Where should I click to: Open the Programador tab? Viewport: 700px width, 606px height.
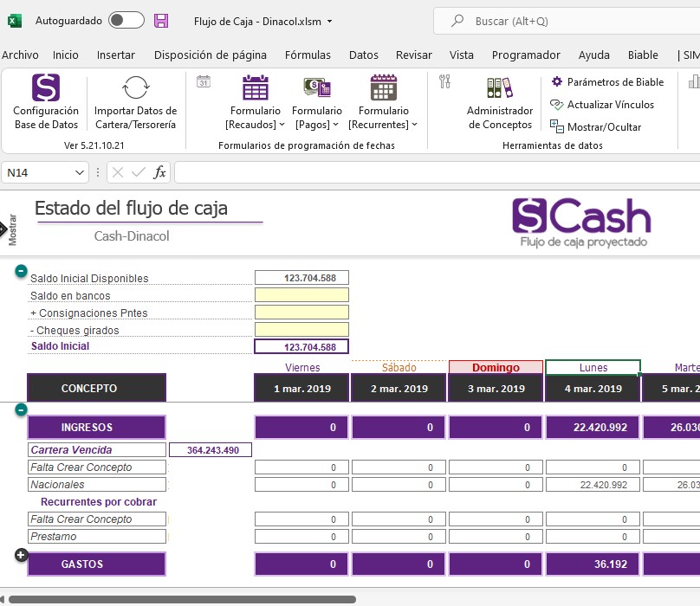pyautogui.click(x=526, y=55)
